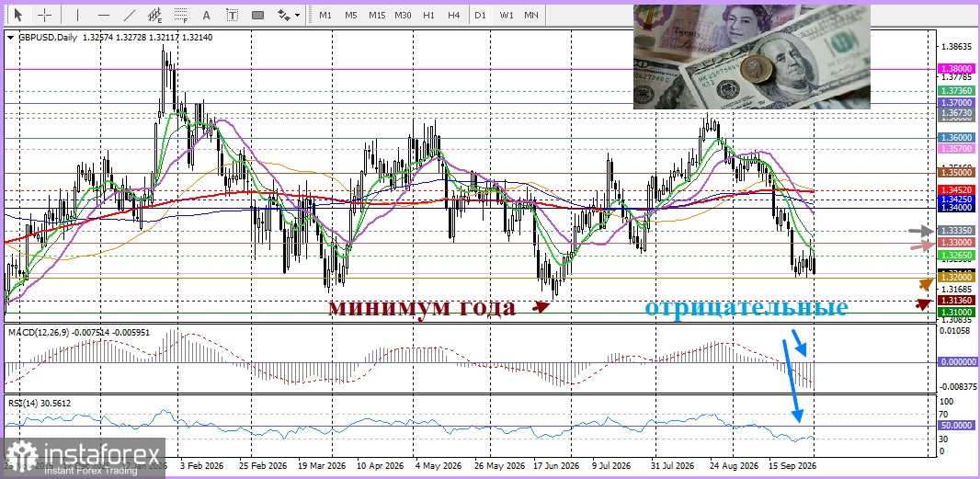Click the MACD 0.000000 level label
This screenshot has width=980, height=479.
tap(957, 362)
